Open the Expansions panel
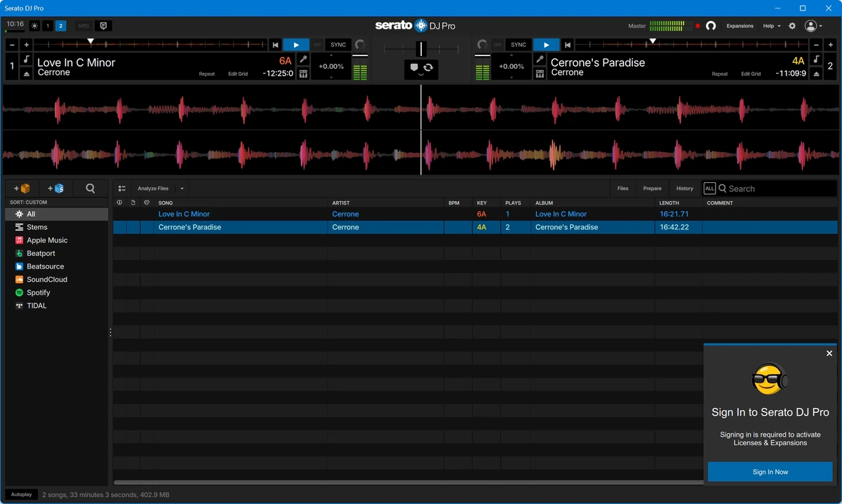842x504 pixels. click(740, 26)
